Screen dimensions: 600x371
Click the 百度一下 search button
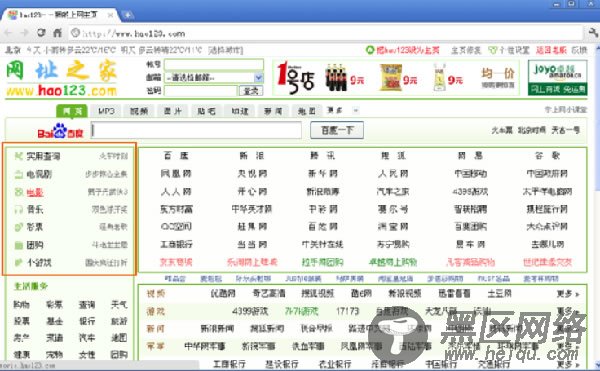(337, 130)
